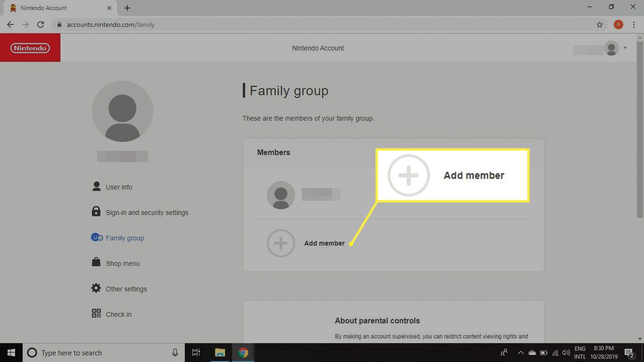Click the address bar URL field
This screenshot has width=644, height=362.
(x=329, y=25)
